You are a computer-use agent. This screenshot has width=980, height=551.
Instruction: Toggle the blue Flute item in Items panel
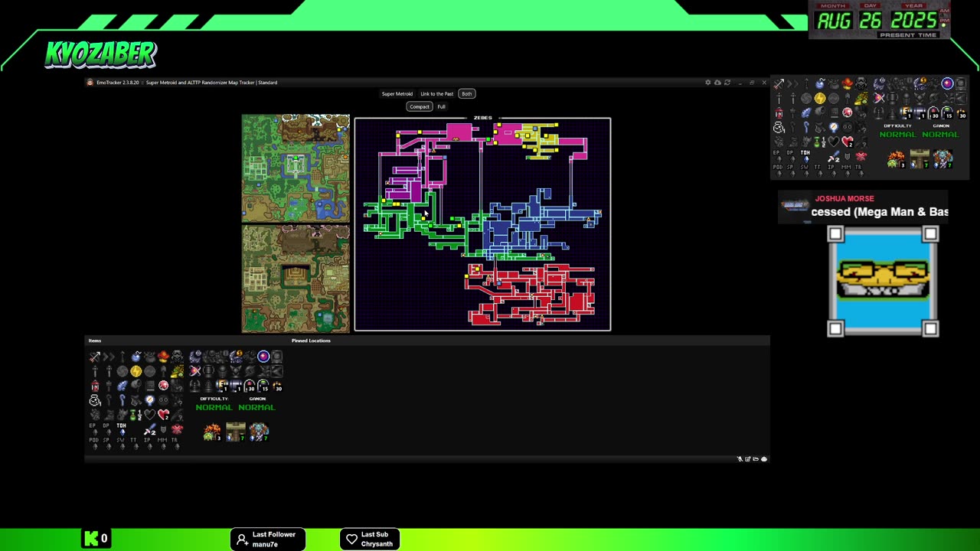pyautogui.click(x=122, y=386)
